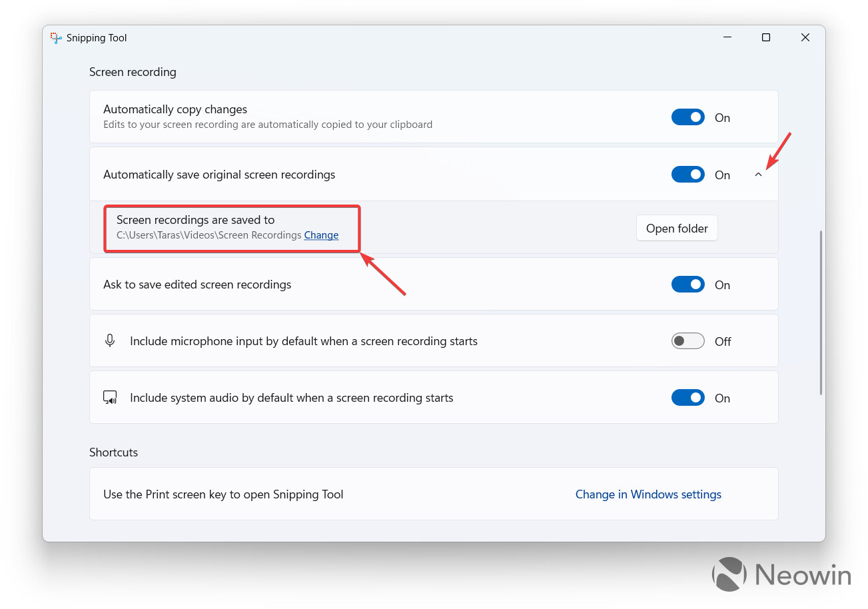Enable microphone input by default toggle
This screenshot has height=609, width=868.
click(687, 341)
